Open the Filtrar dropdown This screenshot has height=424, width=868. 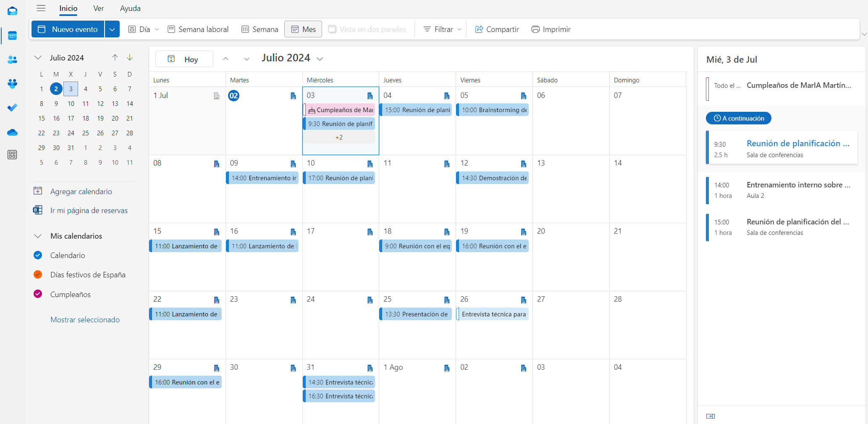pos(442,29)
